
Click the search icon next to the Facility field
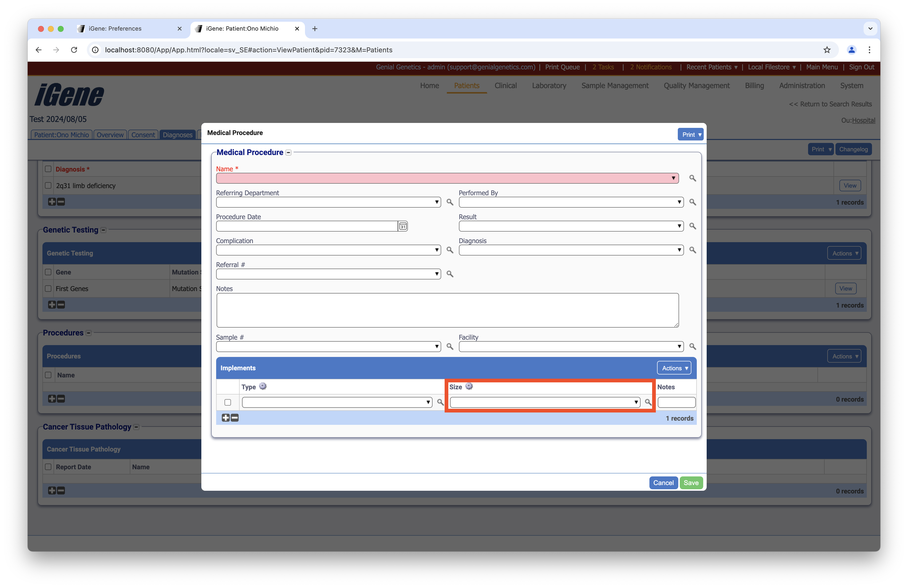[692, 347]
